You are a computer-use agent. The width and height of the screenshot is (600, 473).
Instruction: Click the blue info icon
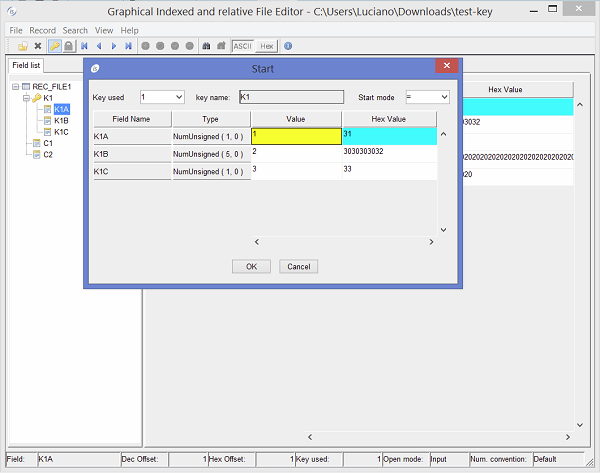pos(288,46)
